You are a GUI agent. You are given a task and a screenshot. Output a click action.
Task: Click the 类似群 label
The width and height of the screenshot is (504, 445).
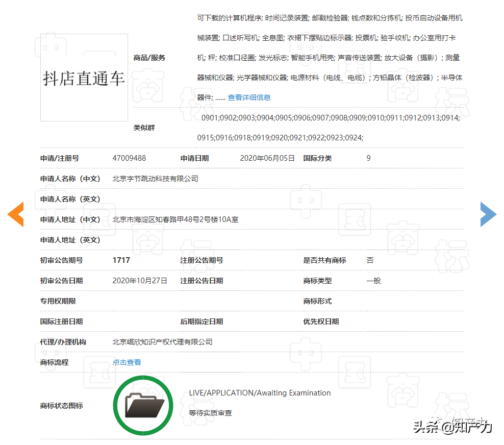pos(144,128)
